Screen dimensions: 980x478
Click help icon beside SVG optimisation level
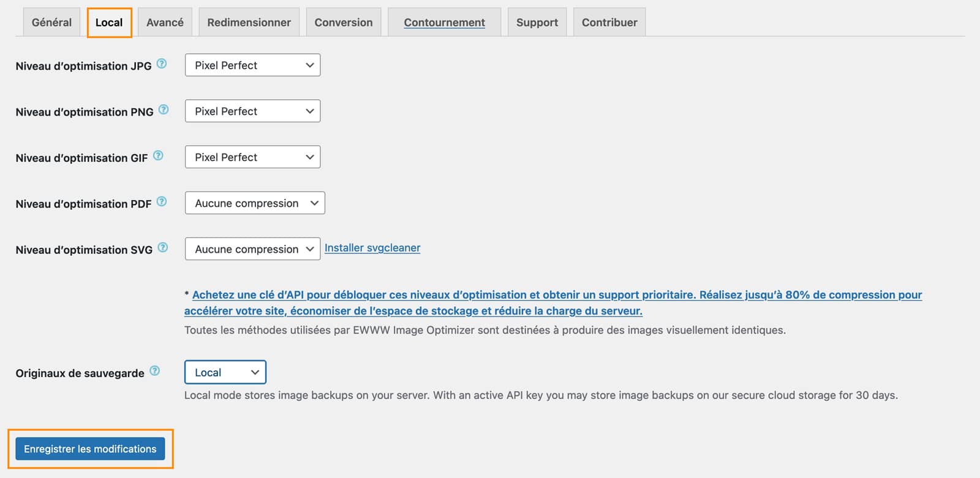click(x=163, y=247)
